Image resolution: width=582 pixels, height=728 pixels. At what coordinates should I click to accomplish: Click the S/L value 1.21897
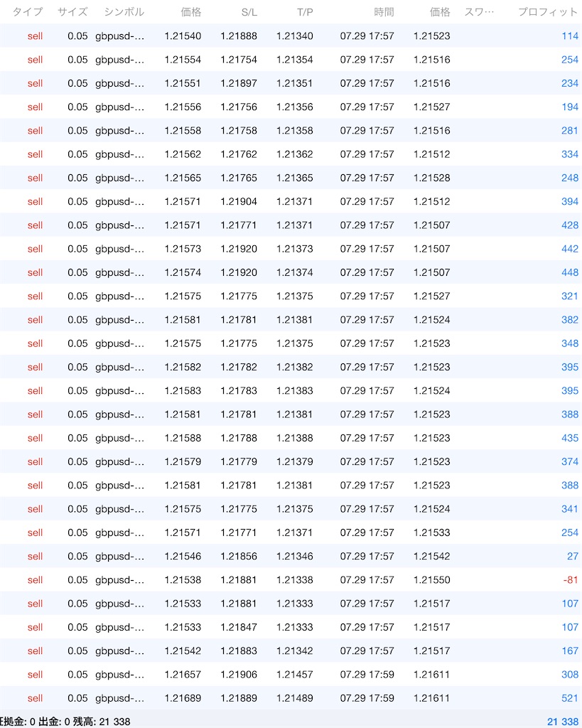[239, 83]
